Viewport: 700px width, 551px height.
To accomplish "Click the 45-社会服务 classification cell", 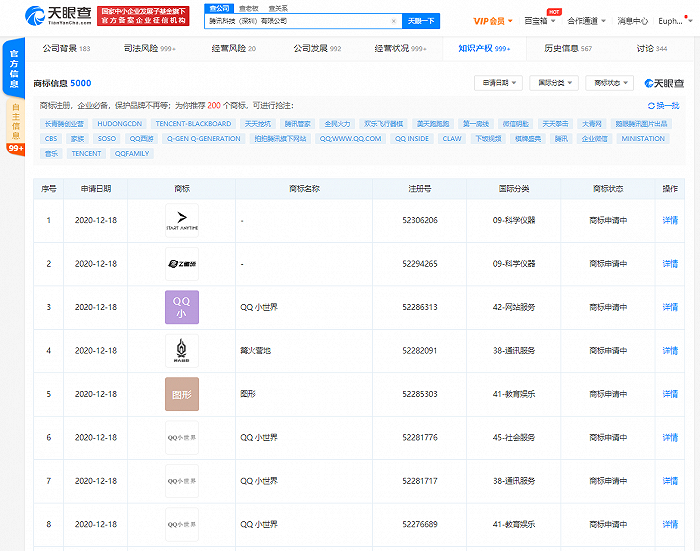I will click(513, 438).
